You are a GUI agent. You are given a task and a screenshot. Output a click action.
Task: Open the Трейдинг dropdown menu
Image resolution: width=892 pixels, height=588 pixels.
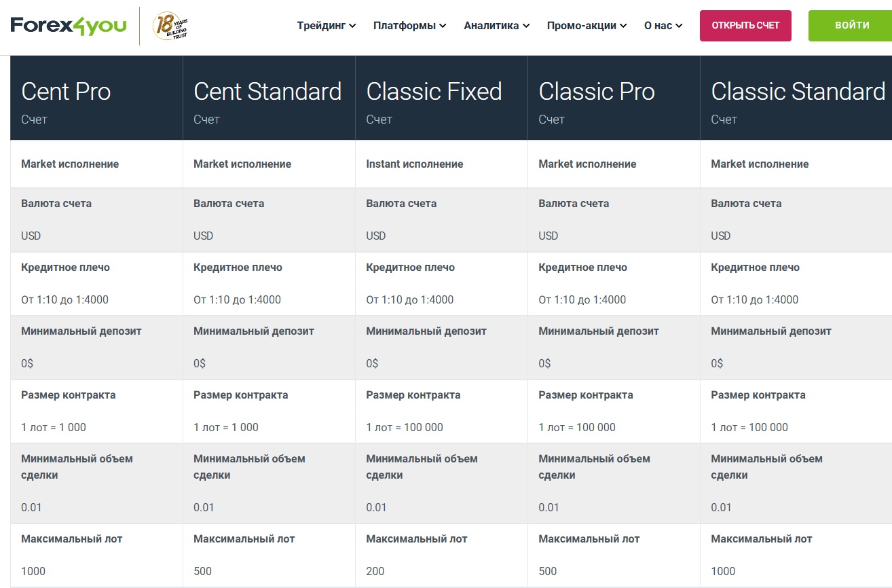pos(327,26)
